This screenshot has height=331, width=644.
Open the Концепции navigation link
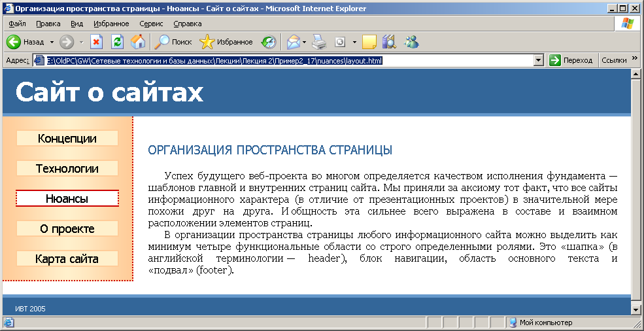67,139
